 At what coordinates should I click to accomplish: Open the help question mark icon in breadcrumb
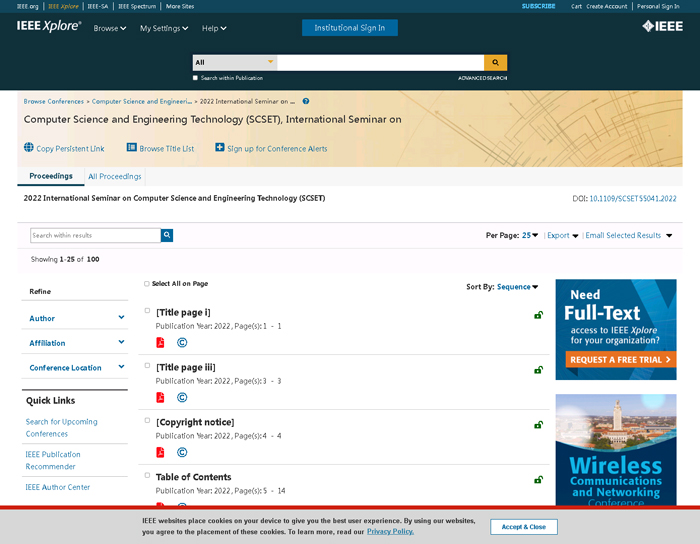pyautogui.click(x=306, y=101)
